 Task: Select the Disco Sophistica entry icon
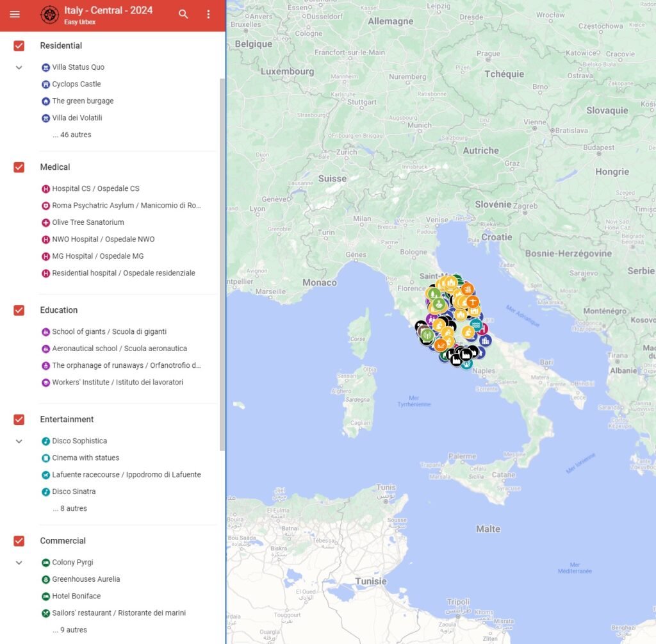pos(45,441)
